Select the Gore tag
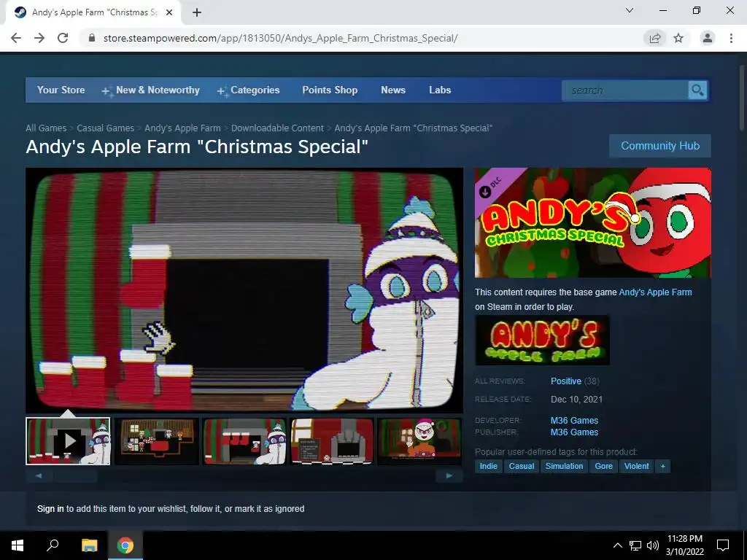The height and width of the screenshot is (560, 747). [603, 466]
